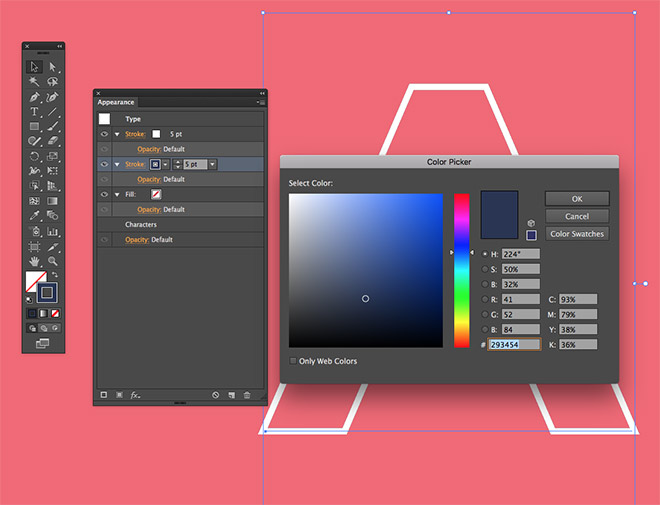Viewport: 660px width, 505px height.
Task: Select the Shape Builder tool
Action: tap(34, 186)
